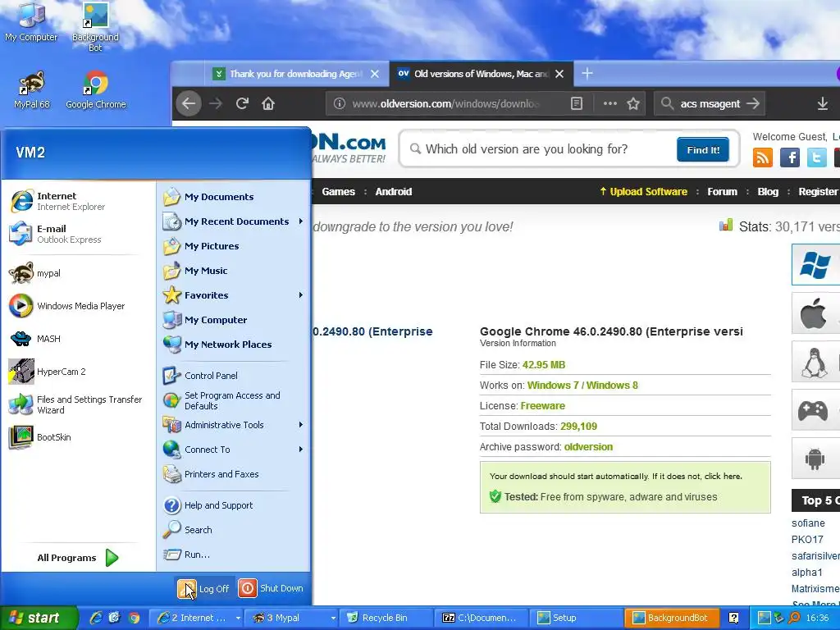Viewport: 840px width, 630px height.
Task: Open My Pictures folder
Action: (234, 246)
